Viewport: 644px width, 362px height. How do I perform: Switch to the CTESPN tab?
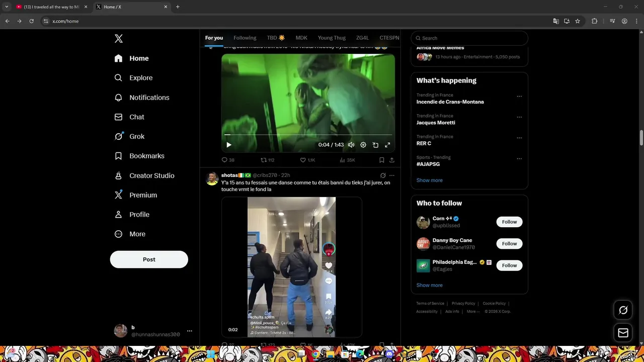point(389,38)
